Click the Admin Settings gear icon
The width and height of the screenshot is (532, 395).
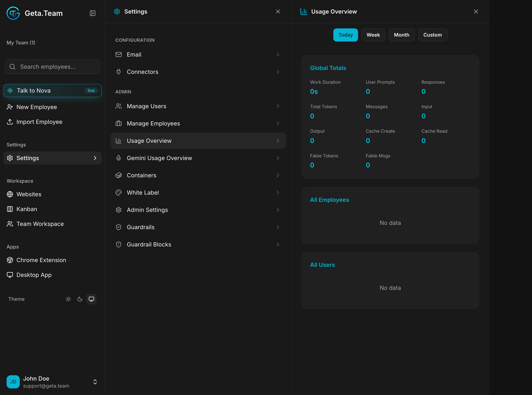(118, 210)
